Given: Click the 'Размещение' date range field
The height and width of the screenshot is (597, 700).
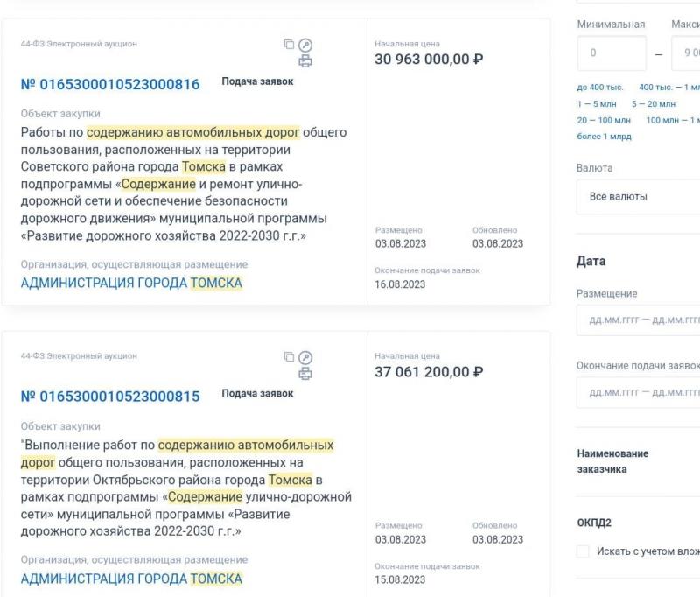Looking at the screenshot, I should pos(639,320).
